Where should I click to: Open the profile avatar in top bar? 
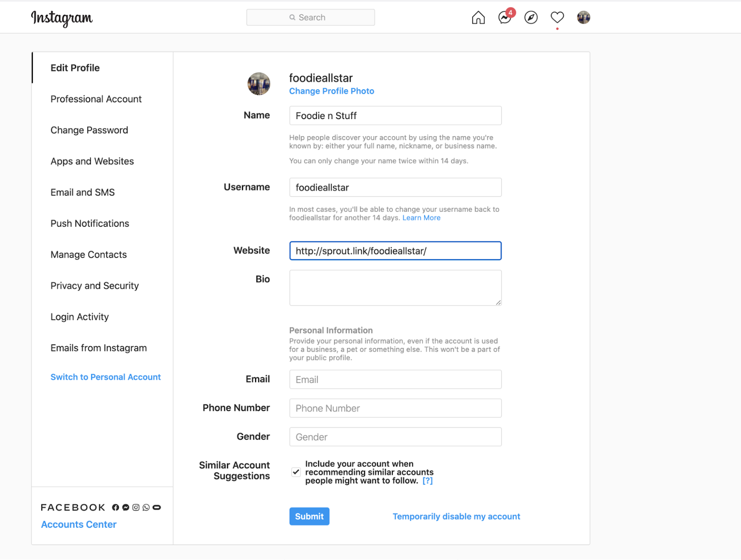(x=584, y=18)
